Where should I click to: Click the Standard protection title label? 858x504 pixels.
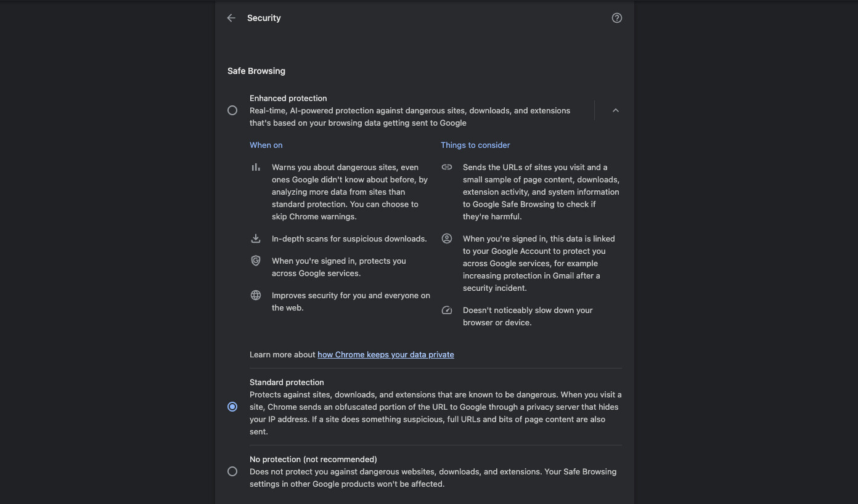click(287, 382)
